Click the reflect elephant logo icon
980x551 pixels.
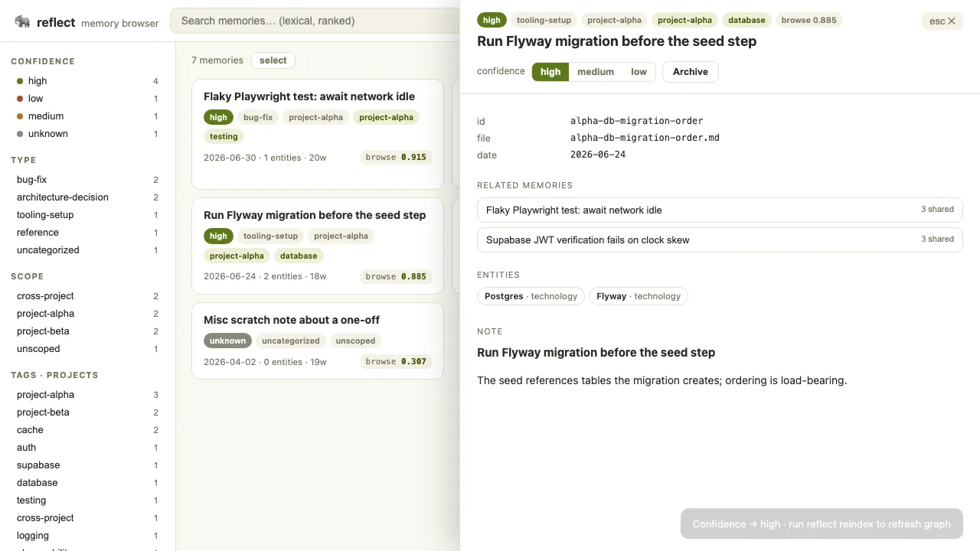(22, 21)
